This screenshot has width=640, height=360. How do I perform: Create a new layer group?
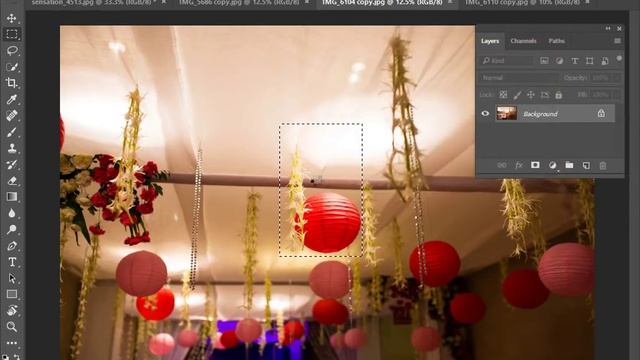coord(569,165)
